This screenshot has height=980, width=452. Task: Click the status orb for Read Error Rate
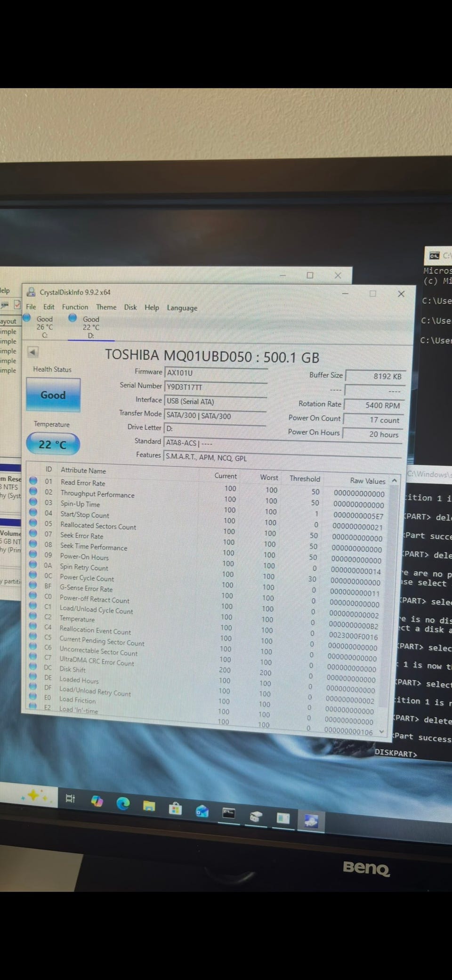(33, 480)
